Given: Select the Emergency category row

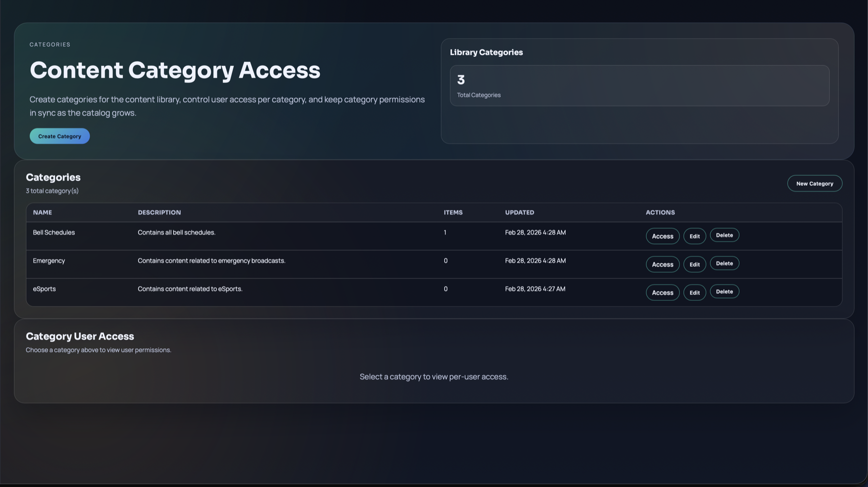Looking at the screenshot, I should point(49,261).
